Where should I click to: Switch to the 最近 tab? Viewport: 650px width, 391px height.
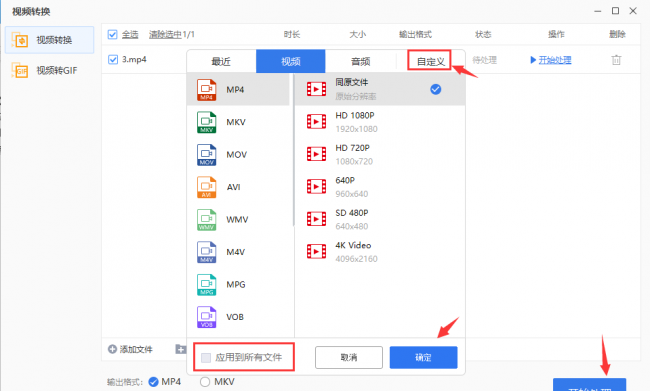[x=221, y=61]
